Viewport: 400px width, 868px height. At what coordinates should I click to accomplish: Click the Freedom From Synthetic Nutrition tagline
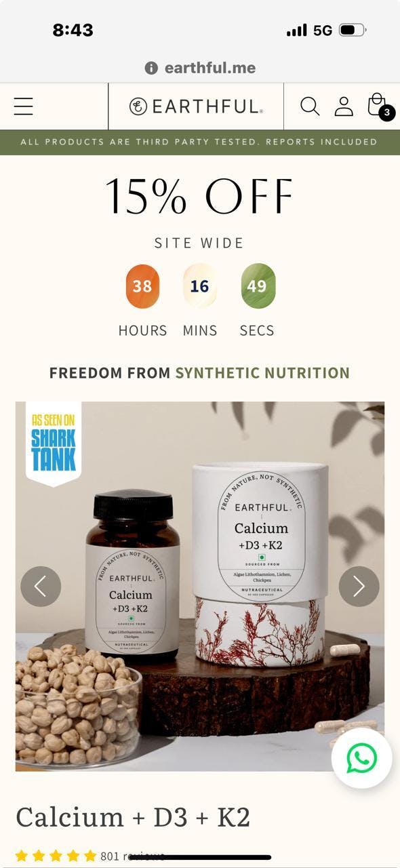199,373
